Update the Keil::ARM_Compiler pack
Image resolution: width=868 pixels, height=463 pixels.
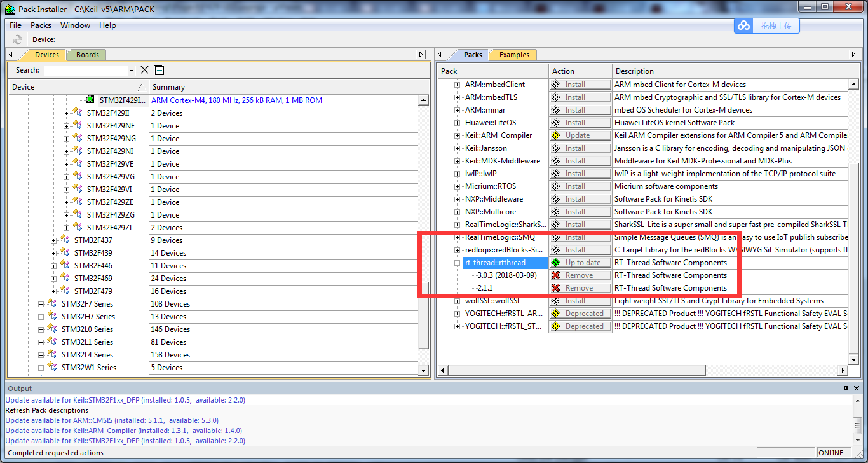pos(580,135)
